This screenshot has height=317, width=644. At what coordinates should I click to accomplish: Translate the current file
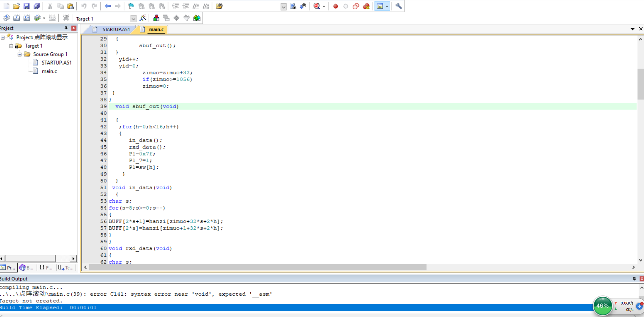pos(6,18)
